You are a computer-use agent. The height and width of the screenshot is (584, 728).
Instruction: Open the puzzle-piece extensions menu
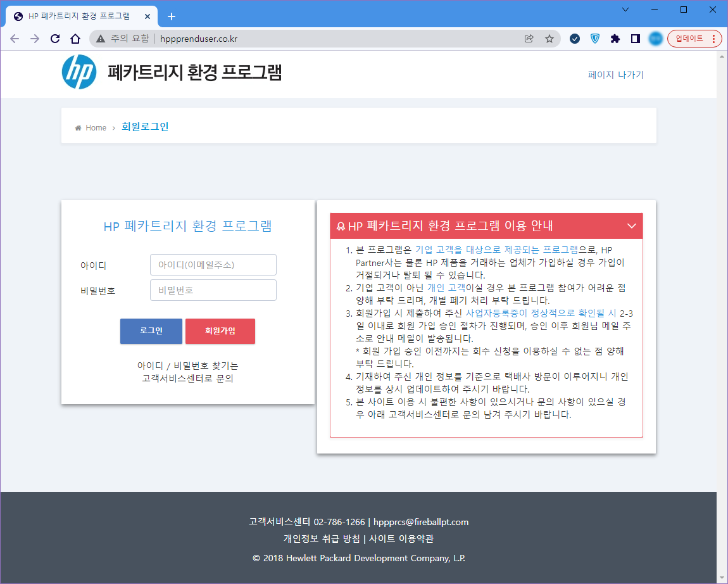click(x=615, y=39)
